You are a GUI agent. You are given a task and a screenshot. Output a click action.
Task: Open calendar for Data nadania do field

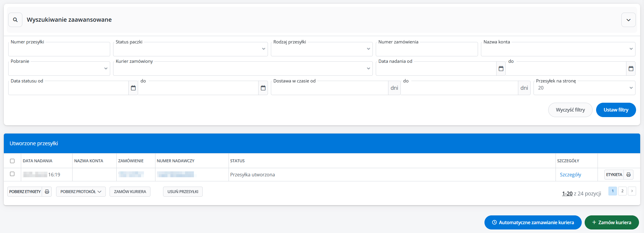pyautogui.click(x=631, y=69)
